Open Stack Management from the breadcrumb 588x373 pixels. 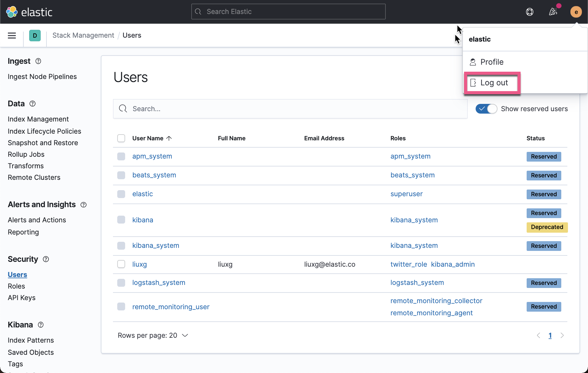[83, 35]
